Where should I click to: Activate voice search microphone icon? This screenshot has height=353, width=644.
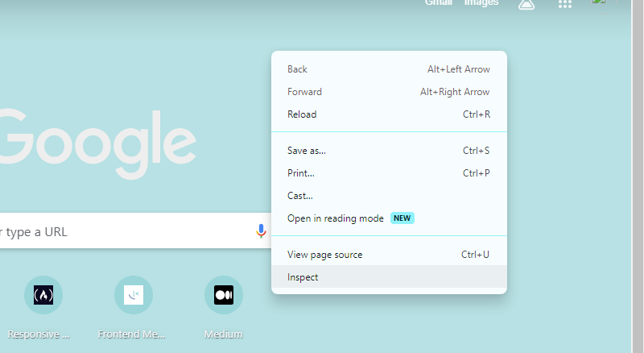pyautogui.click(x=261, y=231)
